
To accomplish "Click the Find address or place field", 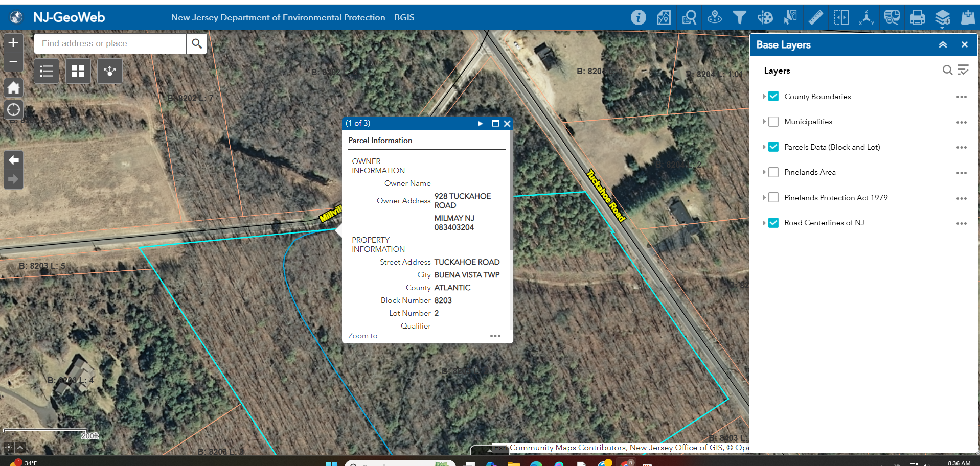I will tap(110, 44).
